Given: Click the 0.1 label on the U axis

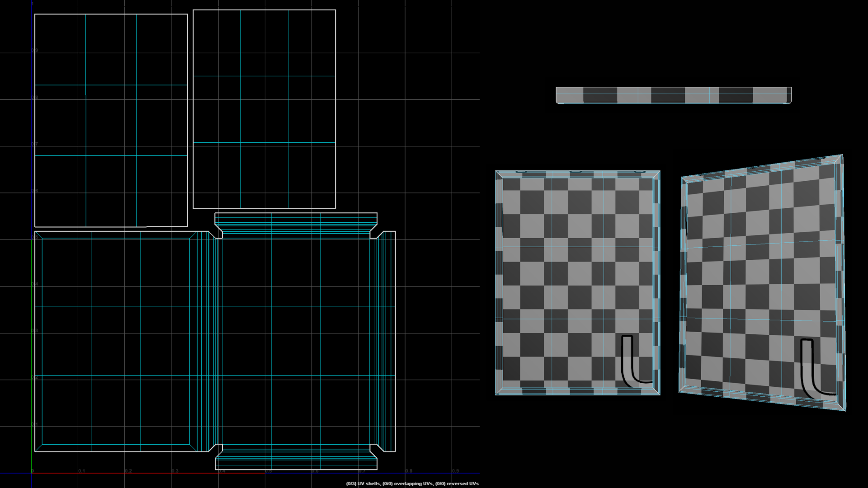Looking at the screenshot, I should (x=81, y=471).
